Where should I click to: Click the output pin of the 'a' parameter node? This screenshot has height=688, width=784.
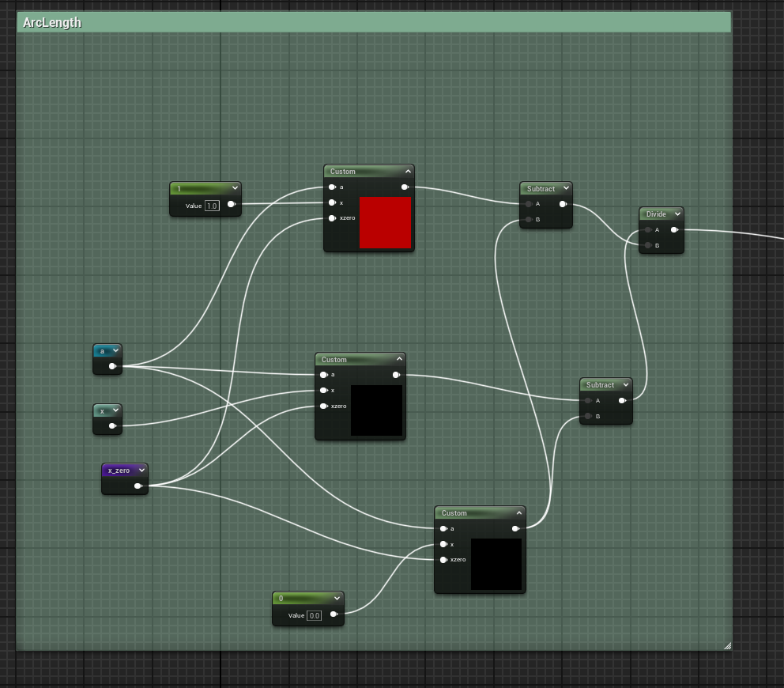[x=112, y=366]
